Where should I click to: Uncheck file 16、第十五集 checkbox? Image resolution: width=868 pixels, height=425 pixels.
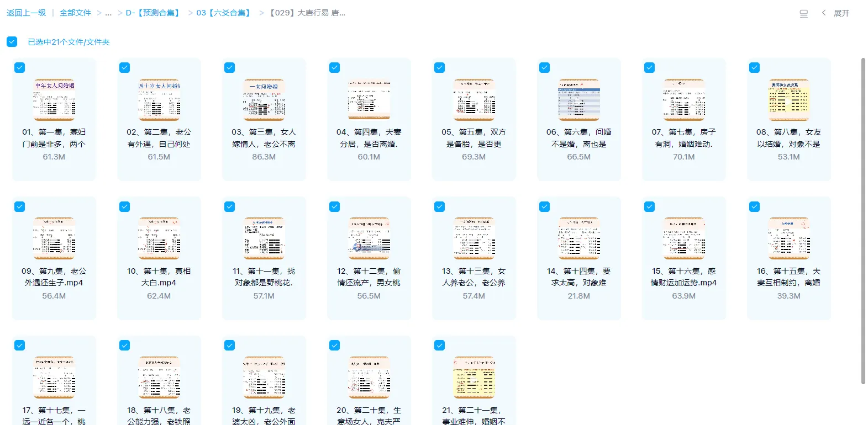755,206
